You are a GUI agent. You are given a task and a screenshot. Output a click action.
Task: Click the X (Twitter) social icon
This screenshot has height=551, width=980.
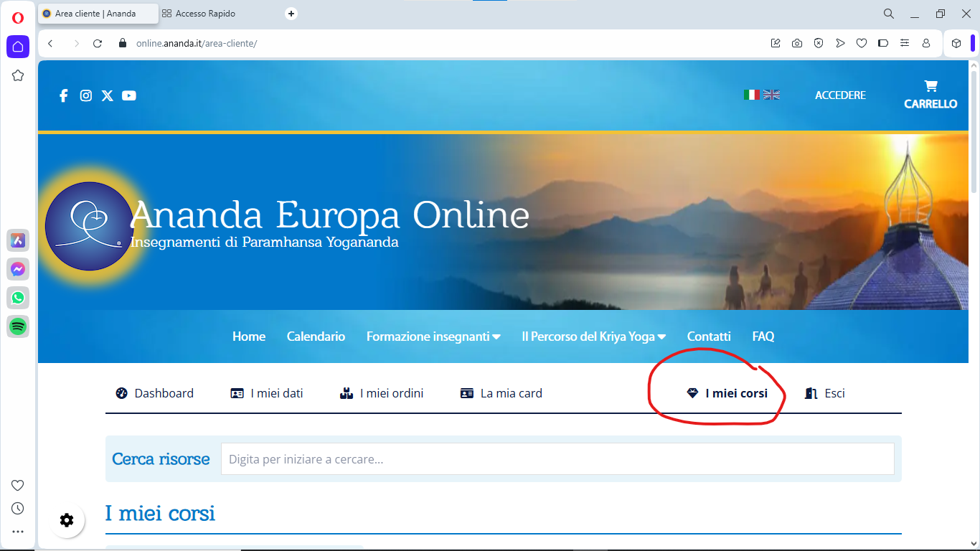(x=107, y=95)
